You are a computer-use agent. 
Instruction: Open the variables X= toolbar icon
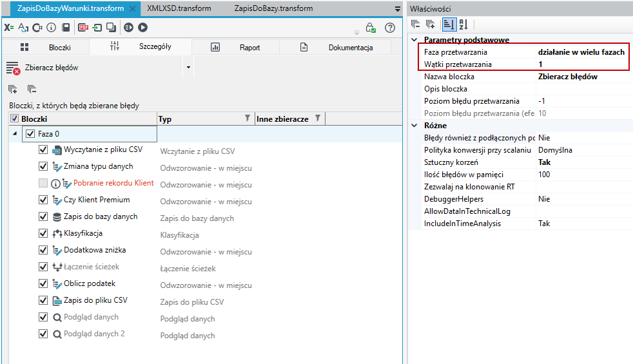point(9,28)
